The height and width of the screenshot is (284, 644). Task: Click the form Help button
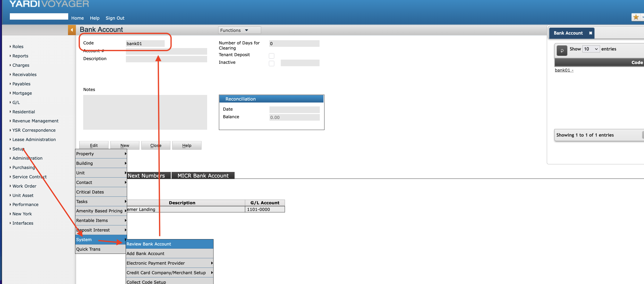coord(187,145)
